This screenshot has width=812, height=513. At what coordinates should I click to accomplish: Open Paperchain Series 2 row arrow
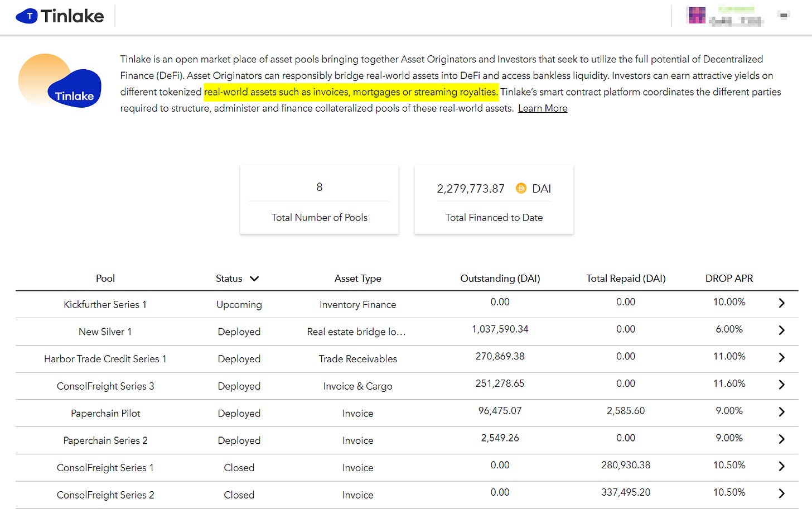781,439
